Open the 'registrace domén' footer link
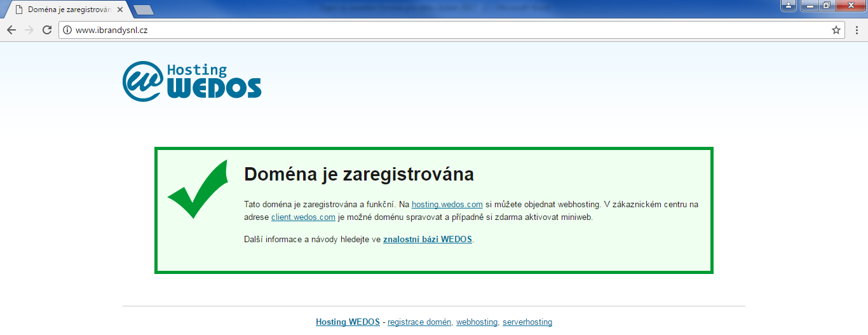This screenshot has width=868, height=335. coord(419,322)
